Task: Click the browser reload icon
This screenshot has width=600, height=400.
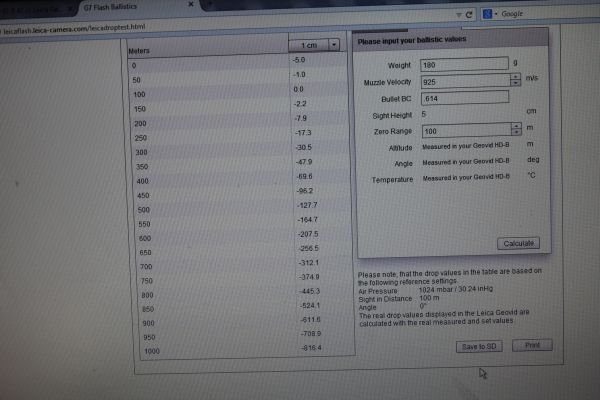Action: [469, 15]
